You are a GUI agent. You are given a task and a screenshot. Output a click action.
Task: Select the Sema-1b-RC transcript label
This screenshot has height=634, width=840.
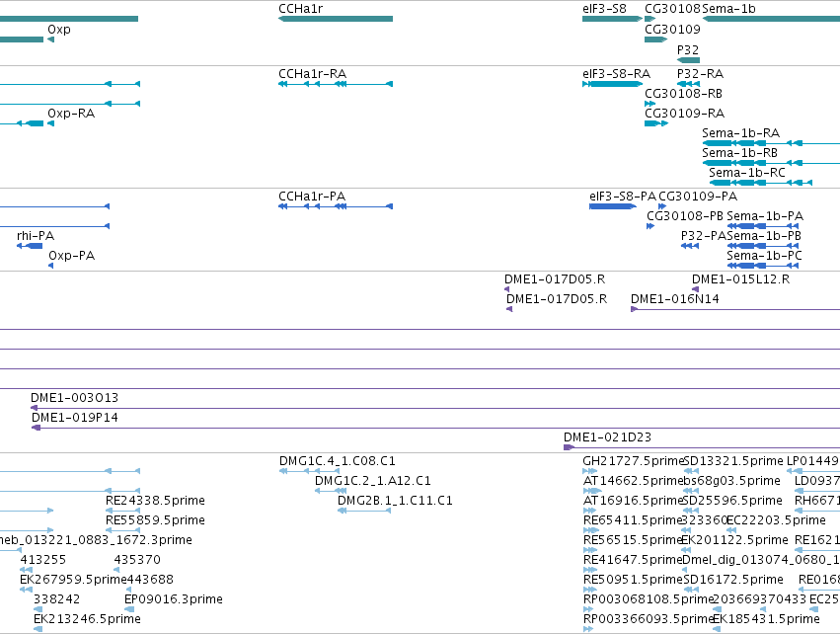pyautogui.click(x=747, y=173)
